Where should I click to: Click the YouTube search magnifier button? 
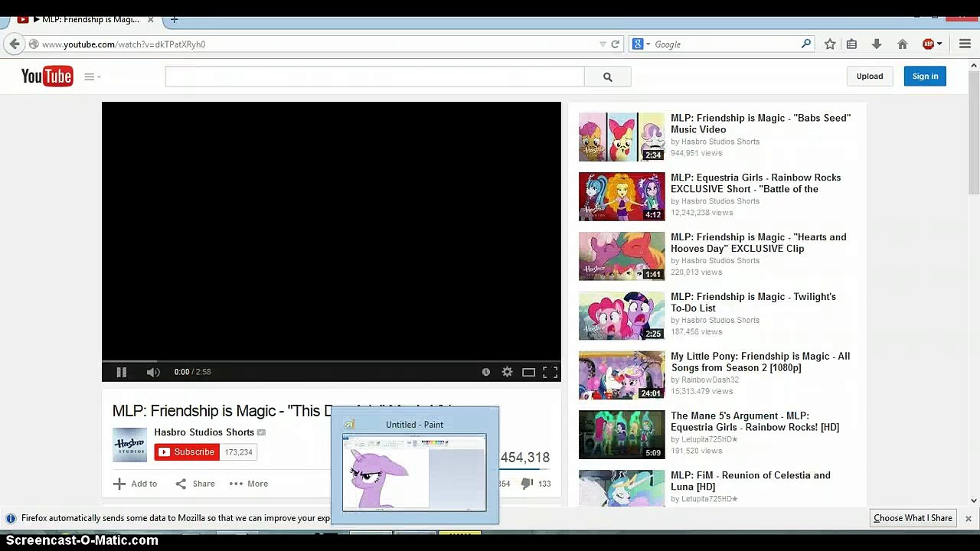tap(608, 77)
